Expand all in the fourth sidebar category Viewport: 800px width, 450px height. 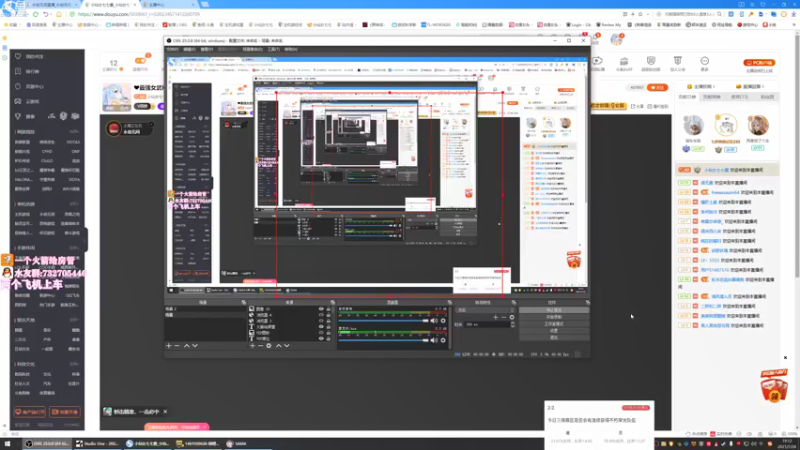point(74,320)
